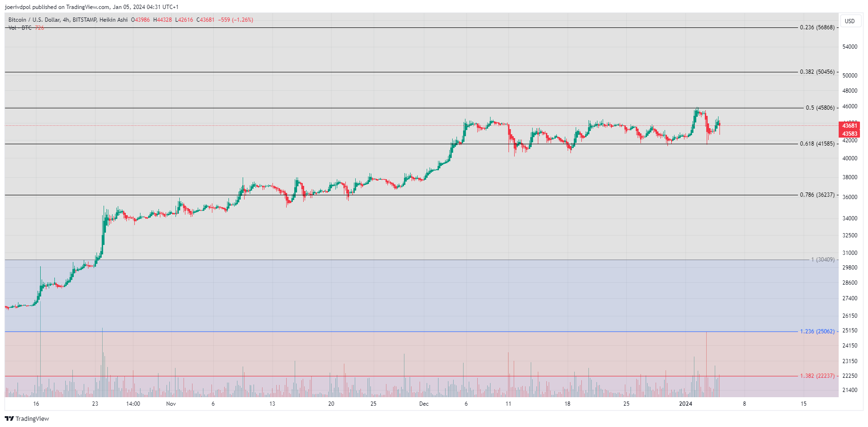Click the 24150 price axis label
This screenshot has height=427, width=868.
(x=850, y=346)
